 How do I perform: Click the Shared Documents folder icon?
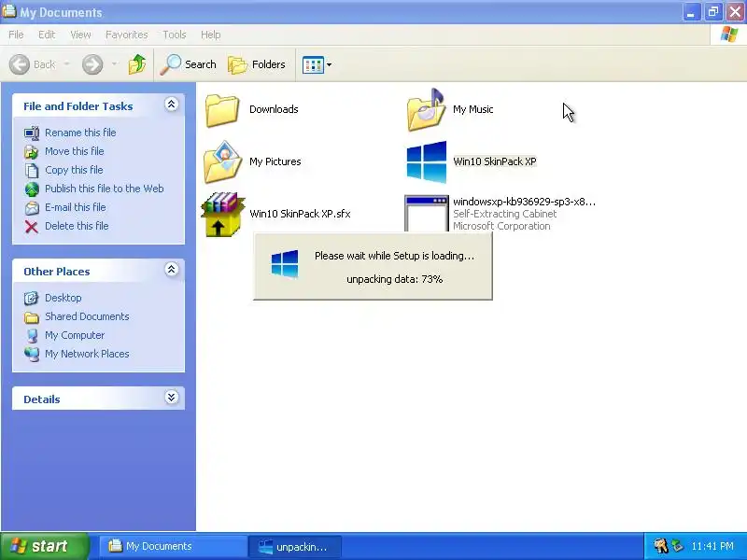point(32,316)
